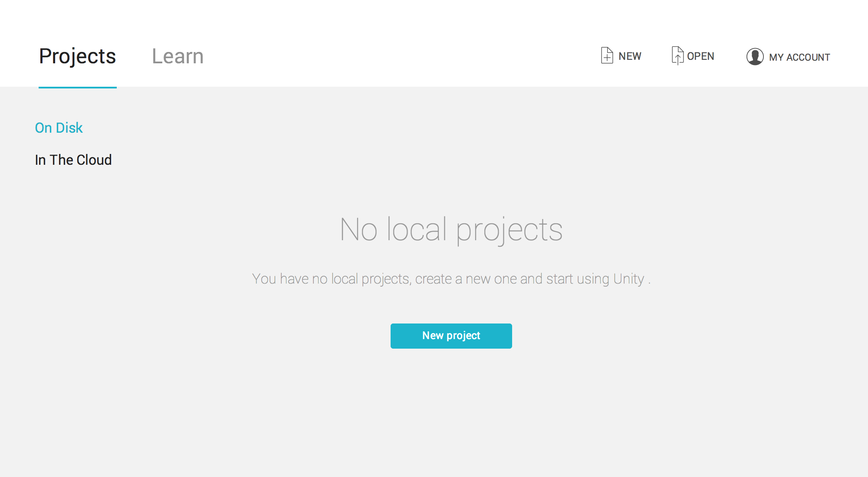This screenshot has height=477, width=868.
Task: Select the Projects tab
Action: [78, 56]
